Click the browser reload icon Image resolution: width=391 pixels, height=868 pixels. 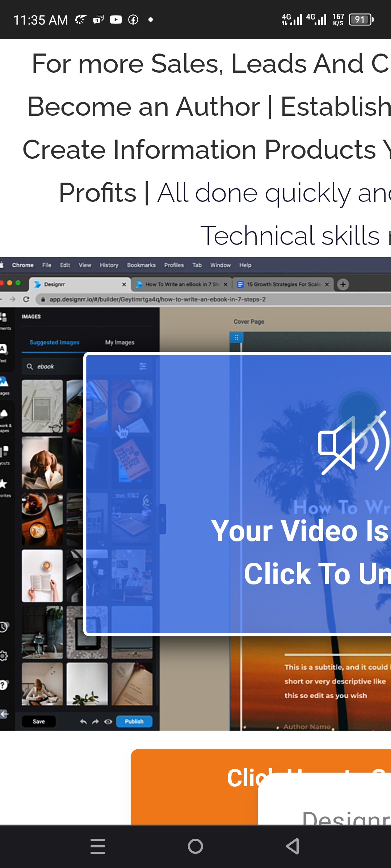26,299
